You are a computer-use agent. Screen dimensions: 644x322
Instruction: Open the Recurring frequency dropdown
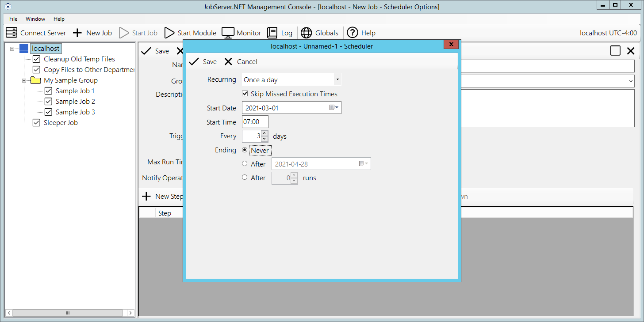coord(337,80)
